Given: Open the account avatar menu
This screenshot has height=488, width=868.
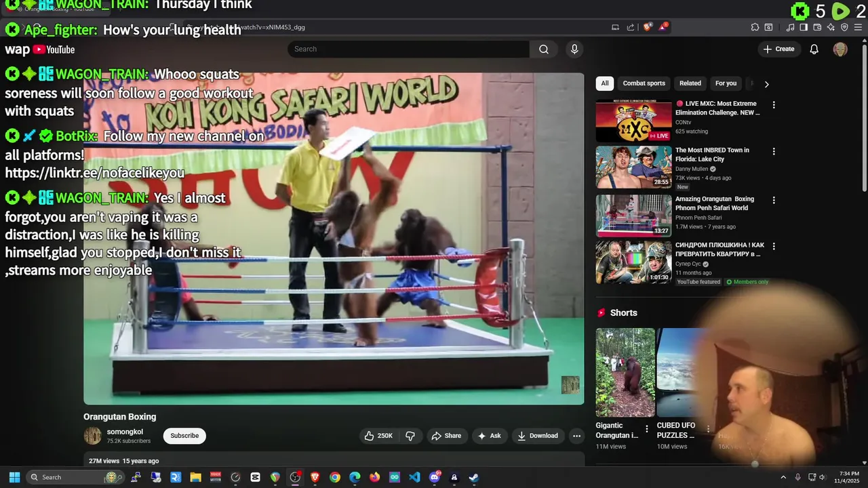Looking at the screenshot, I should coord(840,49).
